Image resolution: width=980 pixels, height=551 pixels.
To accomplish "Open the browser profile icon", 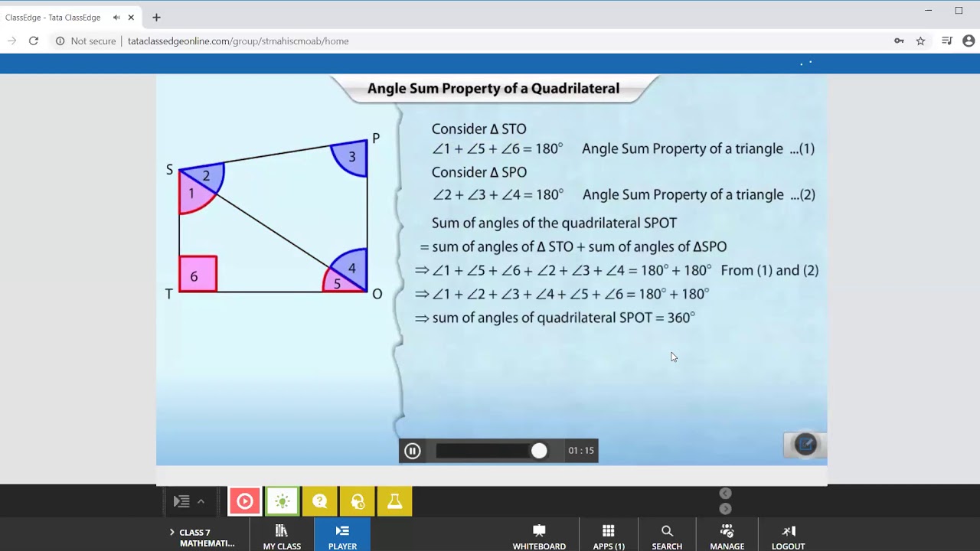I will coord(969,41).
